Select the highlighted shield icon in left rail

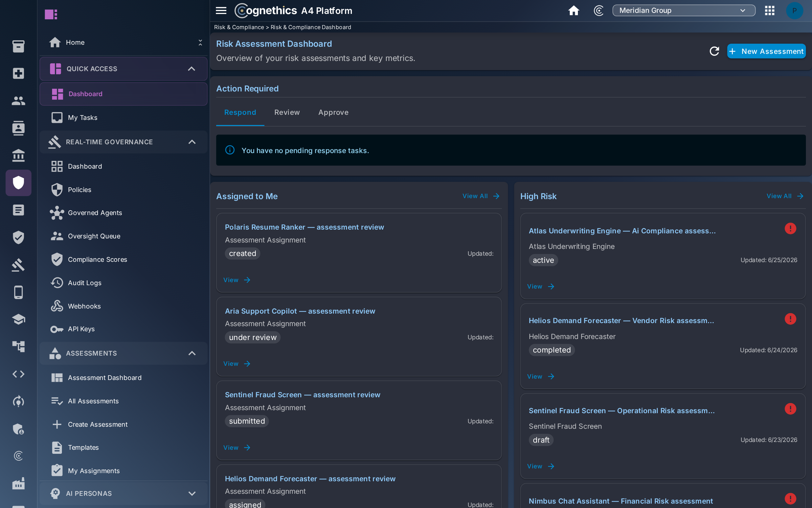click(18, 183)
